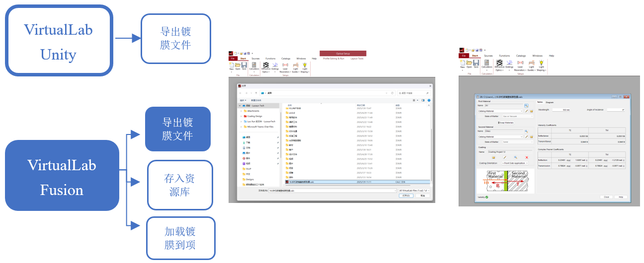Expand Attachments folder in file dialog tree
This screenshot has width=644, height=263.
(241, 111)
